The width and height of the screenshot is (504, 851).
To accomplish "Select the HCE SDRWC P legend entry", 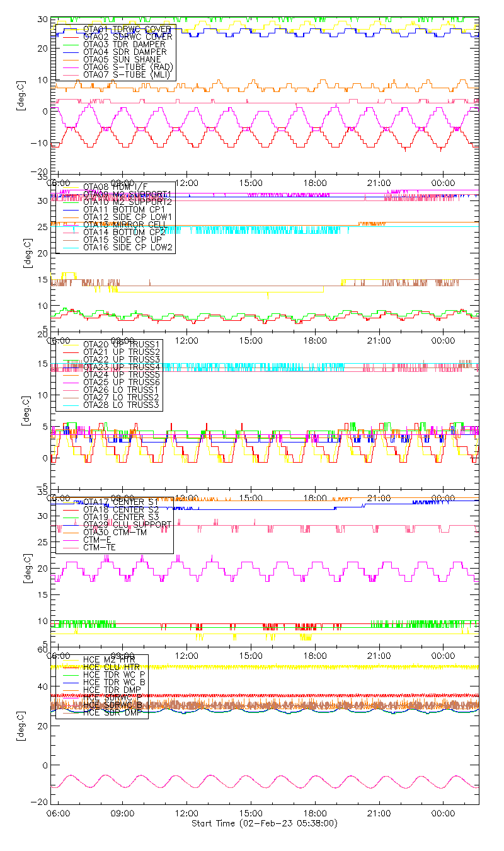I will (113, 697).
